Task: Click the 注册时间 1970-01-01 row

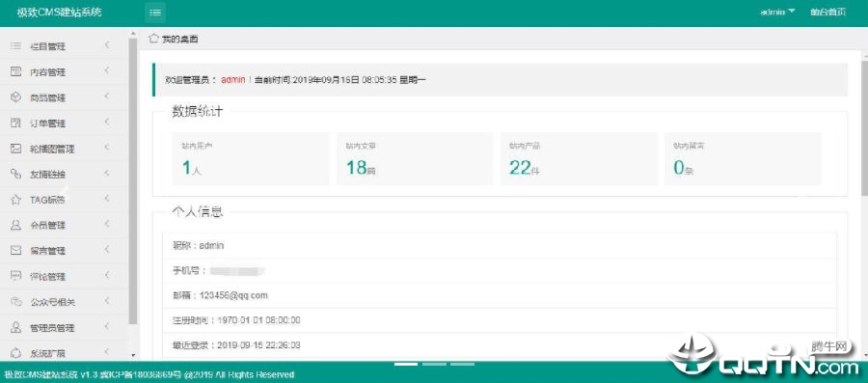Action: coord(500,320)
